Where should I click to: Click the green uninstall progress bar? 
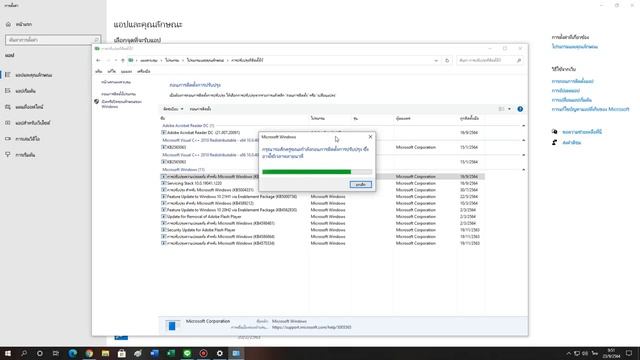(317, 172)
